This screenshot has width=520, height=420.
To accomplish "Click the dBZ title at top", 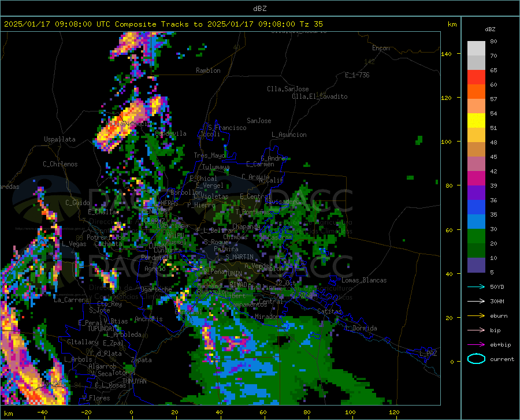I will pos(259,9).
